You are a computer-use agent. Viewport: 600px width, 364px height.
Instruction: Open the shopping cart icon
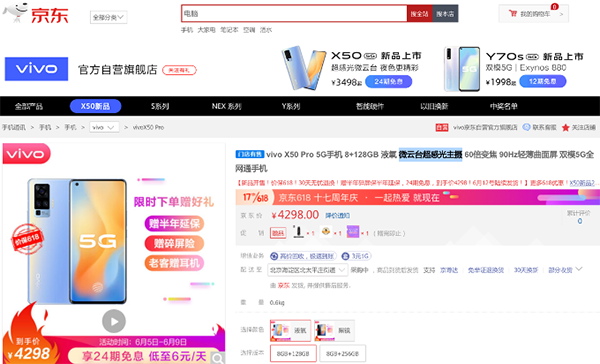coord(513,13)
